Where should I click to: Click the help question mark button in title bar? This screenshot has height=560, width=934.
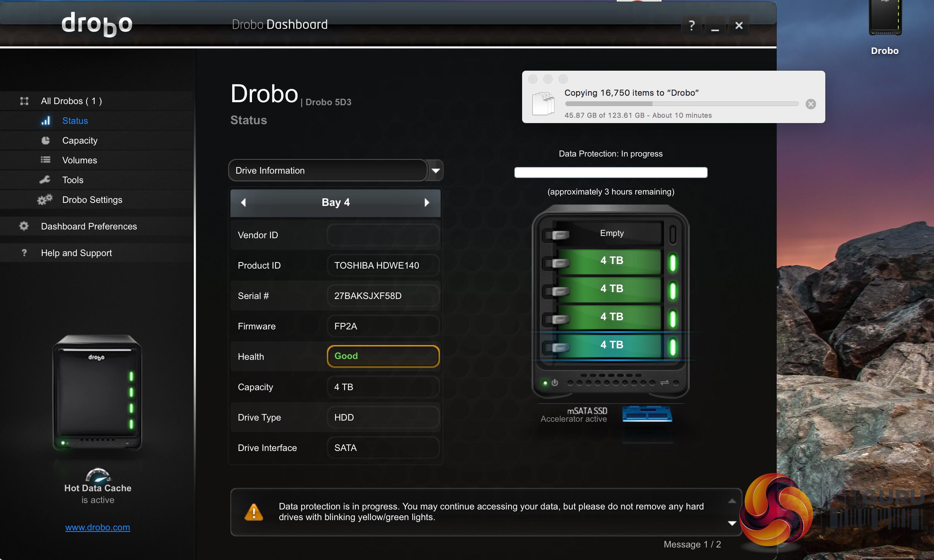point(692,25)
